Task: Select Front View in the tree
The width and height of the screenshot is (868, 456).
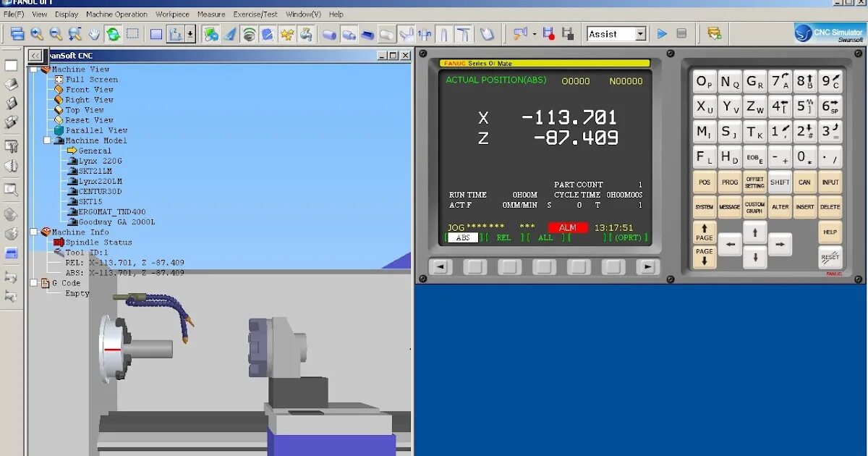Action: [89, 90]
